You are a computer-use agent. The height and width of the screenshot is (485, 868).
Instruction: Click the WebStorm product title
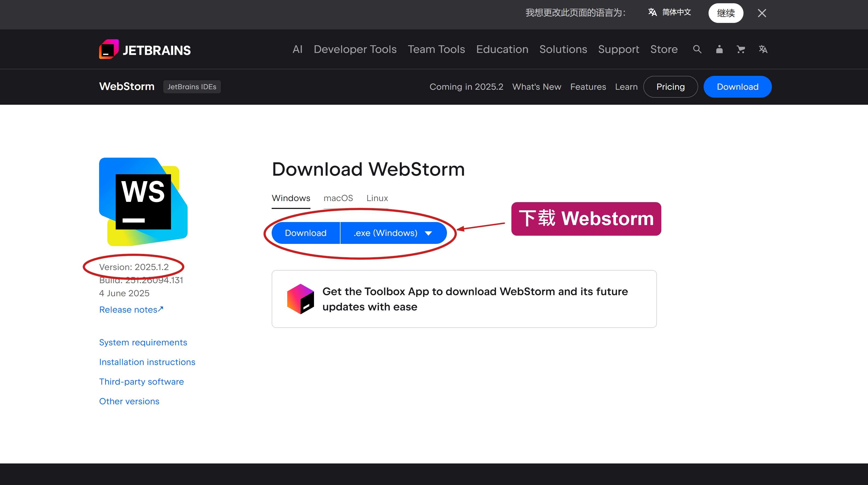[x=127, y=86]
